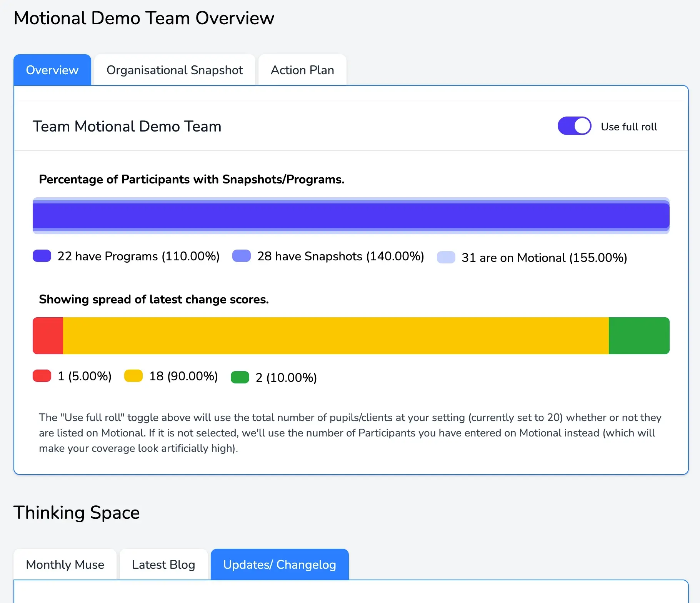Click 'Percentage of Participants with Snapshots/Programs.' heading
Viewport: 700px width, 603px height.
click(192, 180)
